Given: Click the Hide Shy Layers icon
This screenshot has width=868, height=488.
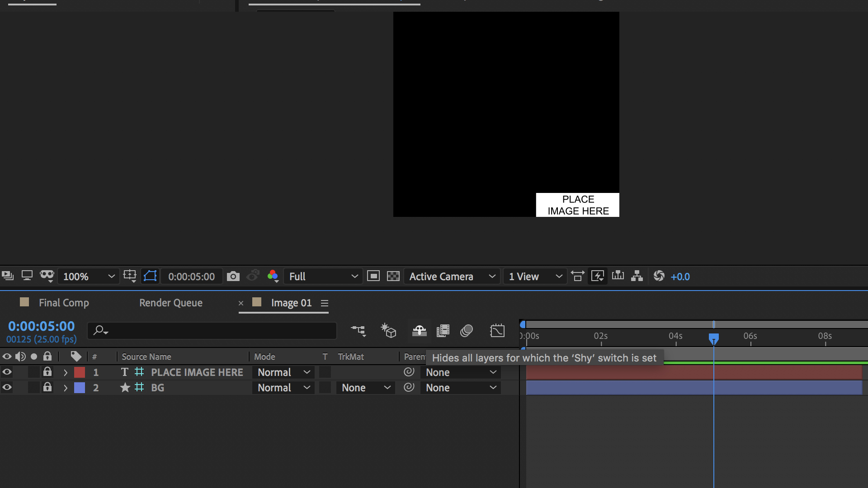Looking at the screenshot, I should click(419, 331).
